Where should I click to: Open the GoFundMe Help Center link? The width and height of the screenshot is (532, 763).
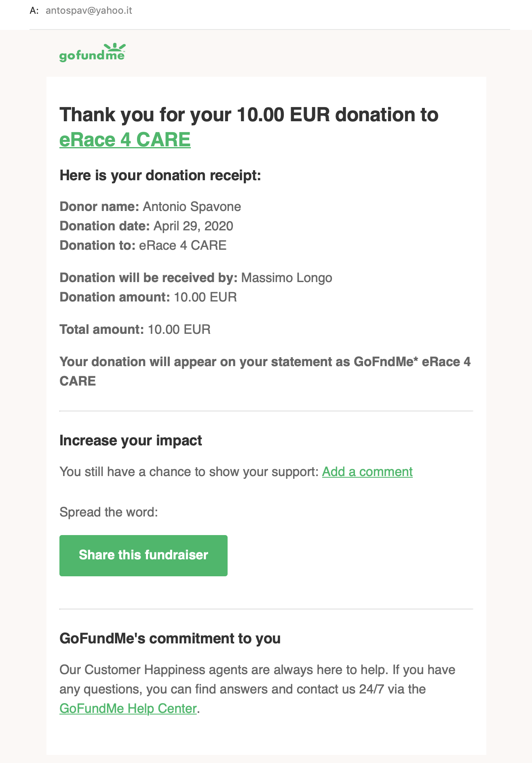tap(128, 708)
